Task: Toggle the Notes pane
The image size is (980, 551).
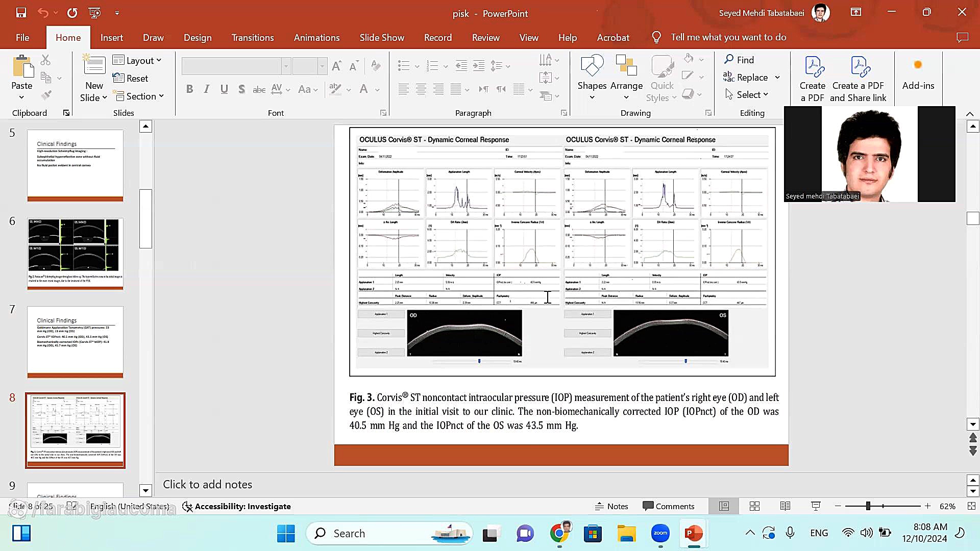Action: tap(611, 506)
